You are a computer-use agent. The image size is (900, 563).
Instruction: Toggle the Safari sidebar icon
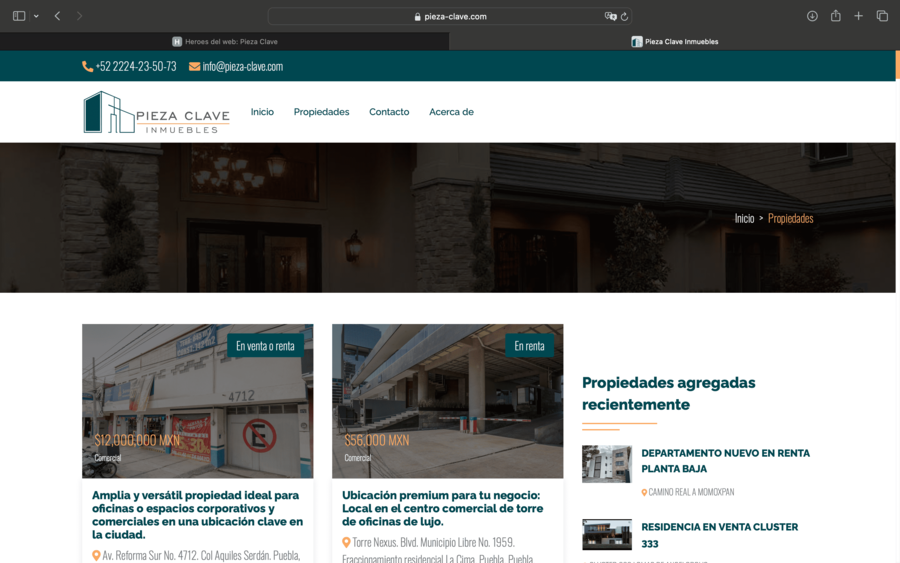(x=19, y=16)
